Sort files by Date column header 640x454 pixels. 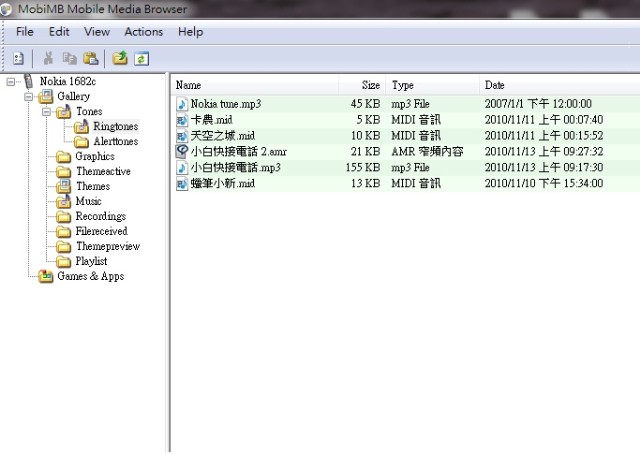[560, 85]
